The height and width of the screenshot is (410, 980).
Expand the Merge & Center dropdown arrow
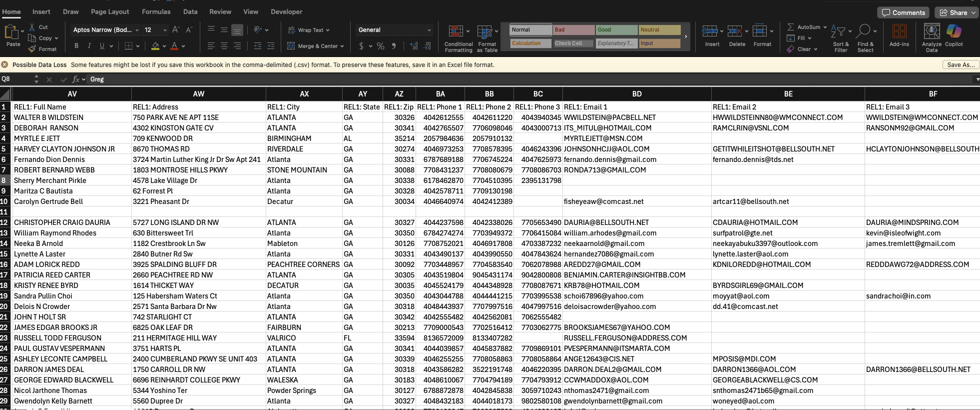tap(342, 46)
